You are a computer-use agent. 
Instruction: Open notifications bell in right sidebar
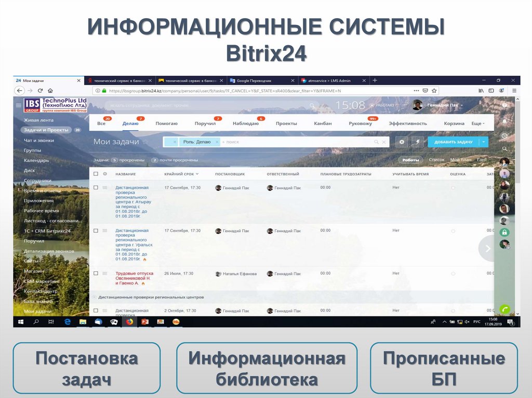(x=504, y=121)
